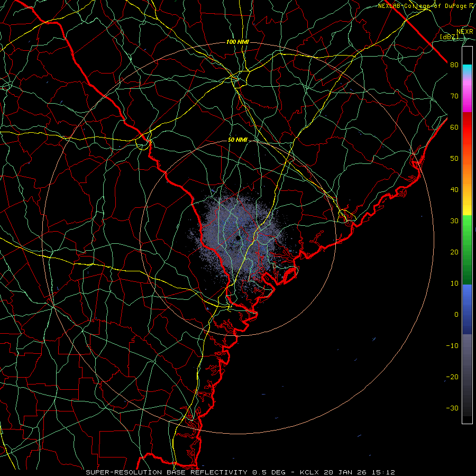This screenshot has width=476, height=476.
Task: Click the 0 value on the dBZ scale
Action: click(456, 315)
